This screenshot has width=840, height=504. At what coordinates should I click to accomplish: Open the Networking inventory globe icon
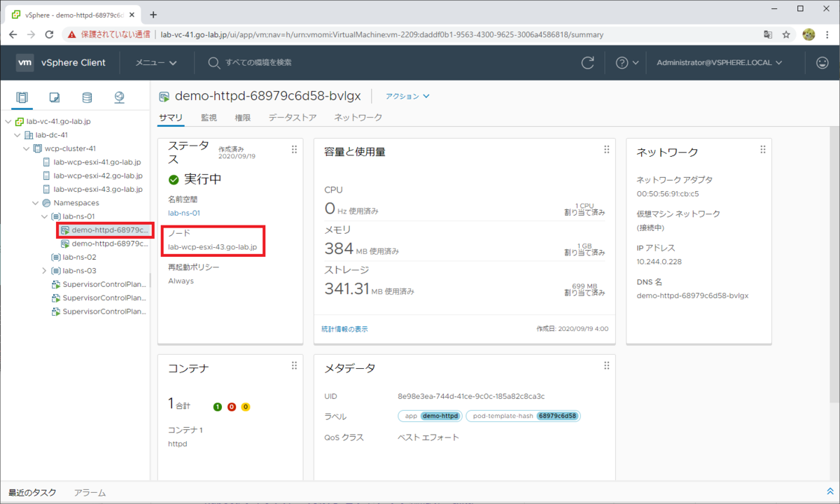[118, 97]
